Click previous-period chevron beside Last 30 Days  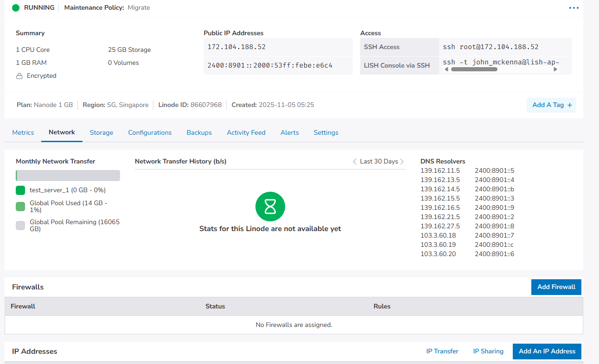(356, 161)
